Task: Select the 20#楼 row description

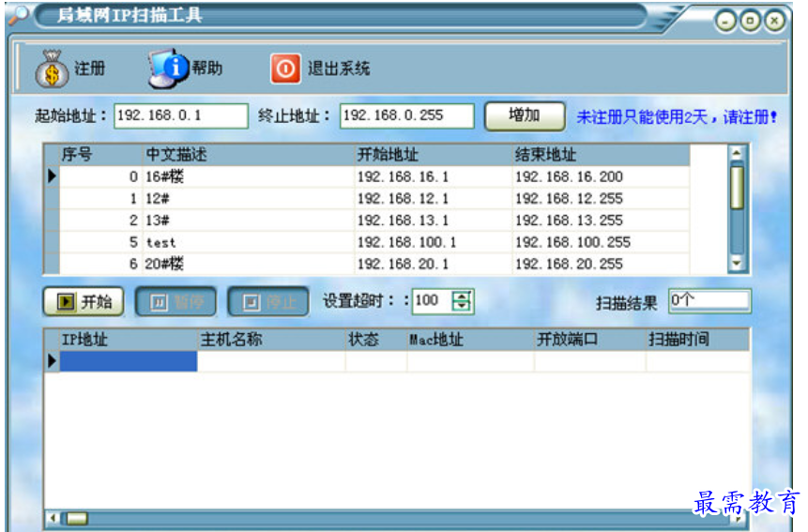Action: coord(249,264)
